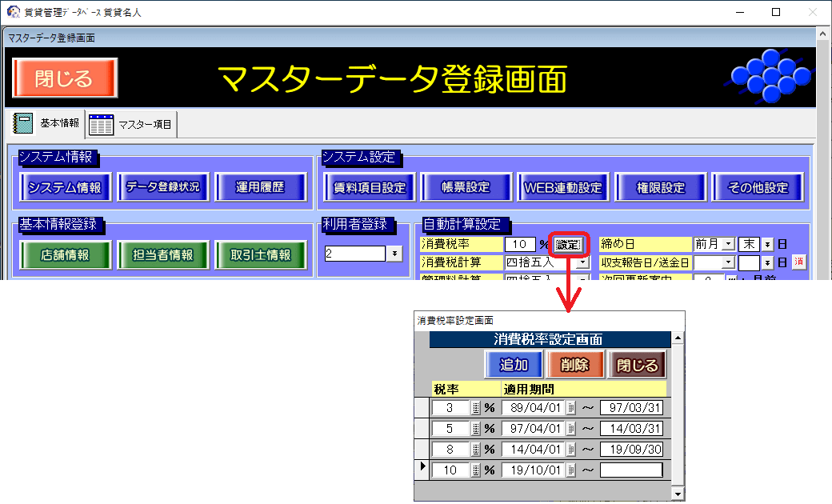Click the red 消 clear icon
This screenshot has width=832, height=504.
(x=798, y=262)
